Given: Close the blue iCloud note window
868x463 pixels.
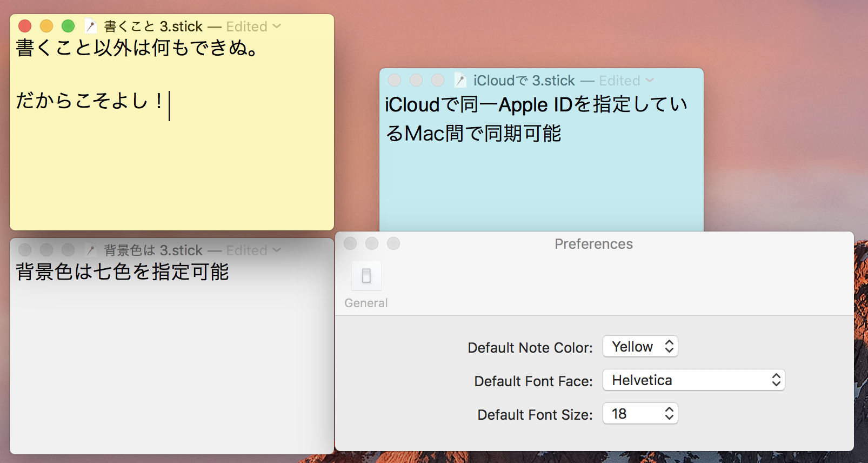Looking at the screenshot, I should (x=395, y=80).
